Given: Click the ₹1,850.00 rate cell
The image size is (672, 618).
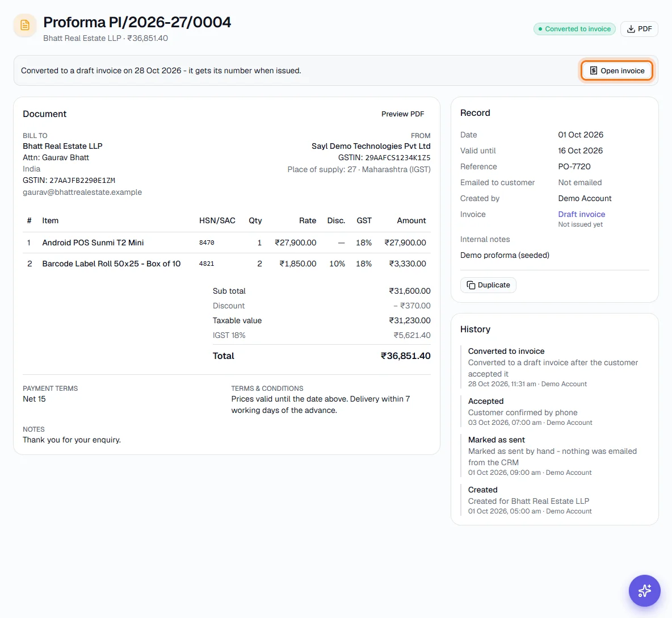Looking at the screenshot, I should pyautogui.click(x=298, y=264).
